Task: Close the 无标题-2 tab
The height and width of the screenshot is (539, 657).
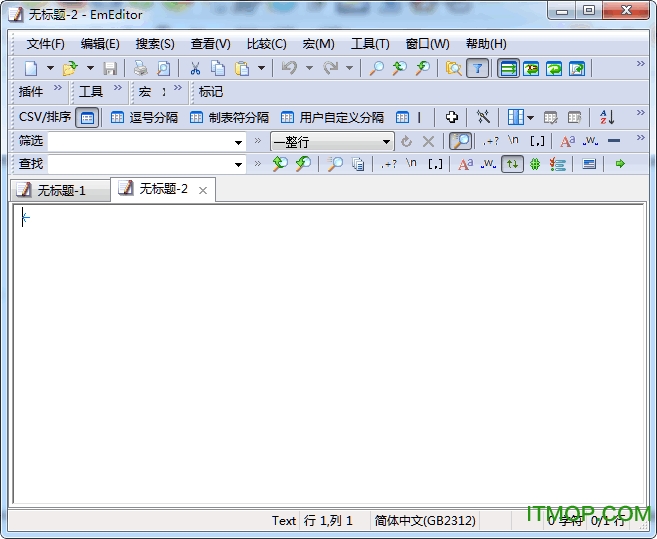Action: point(203,190)
